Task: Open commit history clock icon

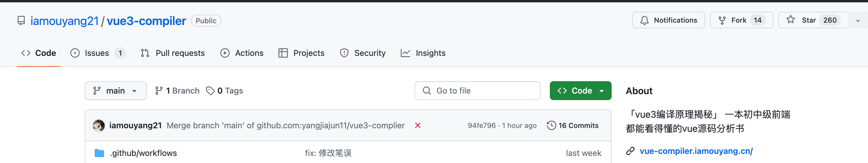Action: pos(551,126)
